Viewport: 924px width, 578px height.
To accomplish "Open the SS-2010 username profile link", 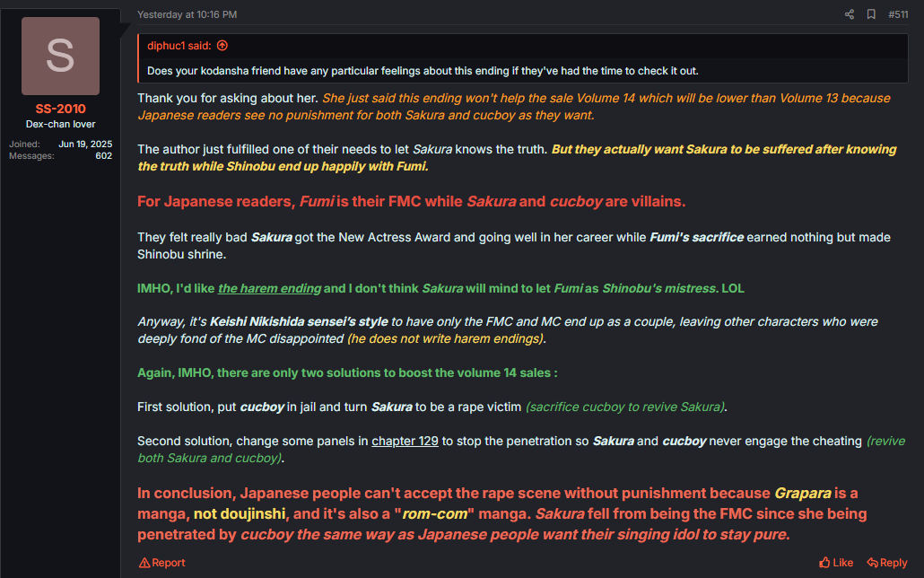I will 60,109.
